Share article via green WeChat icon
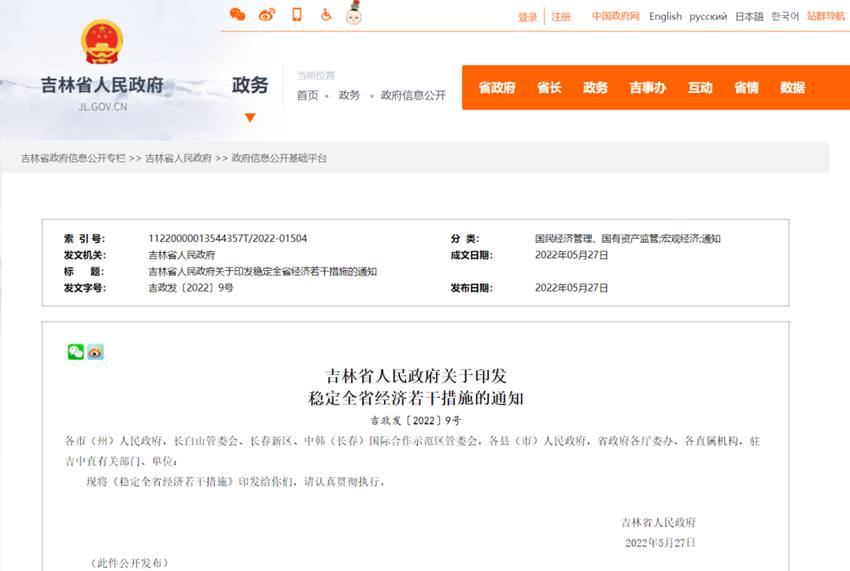Screen dimensions: 850x571 (76, 352)
